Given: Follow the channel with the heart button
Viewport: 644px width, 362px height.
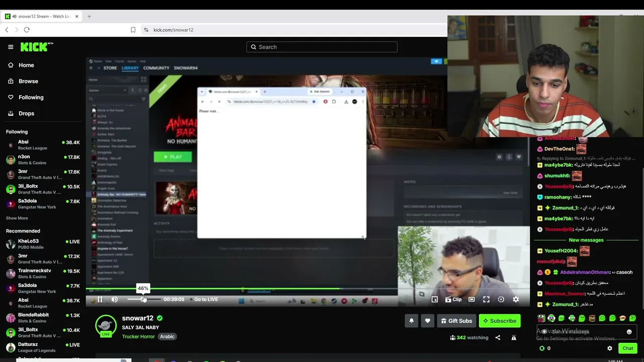Looking at the screenshot, I should click(x=428, y=321).
